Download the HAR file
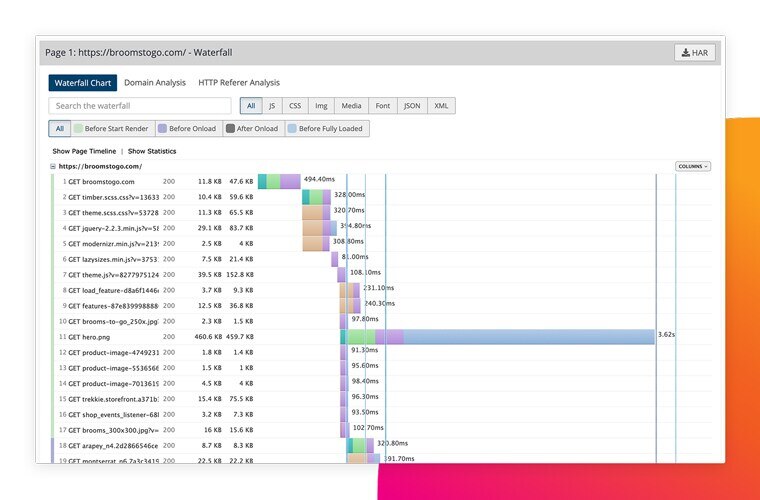Viewport: 760px width, 500px height. (x=694, y=53)
